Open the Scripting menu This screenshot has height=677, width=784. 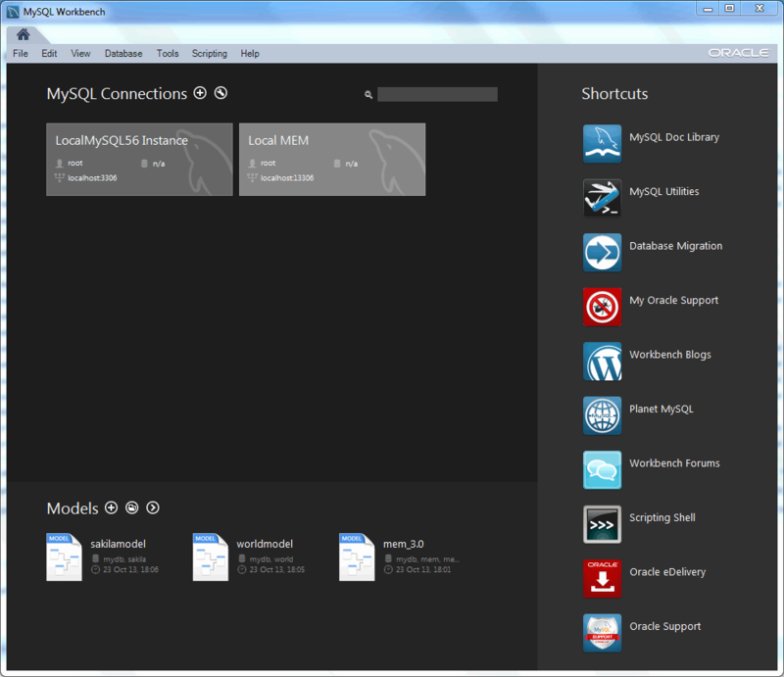click(x=210, y=54)
